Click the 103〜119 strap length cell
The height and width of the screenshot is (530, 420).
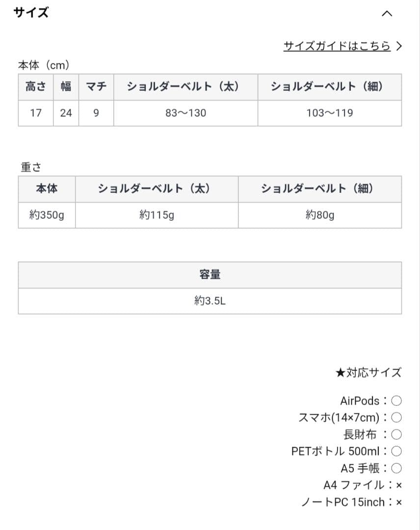[330, 113]
